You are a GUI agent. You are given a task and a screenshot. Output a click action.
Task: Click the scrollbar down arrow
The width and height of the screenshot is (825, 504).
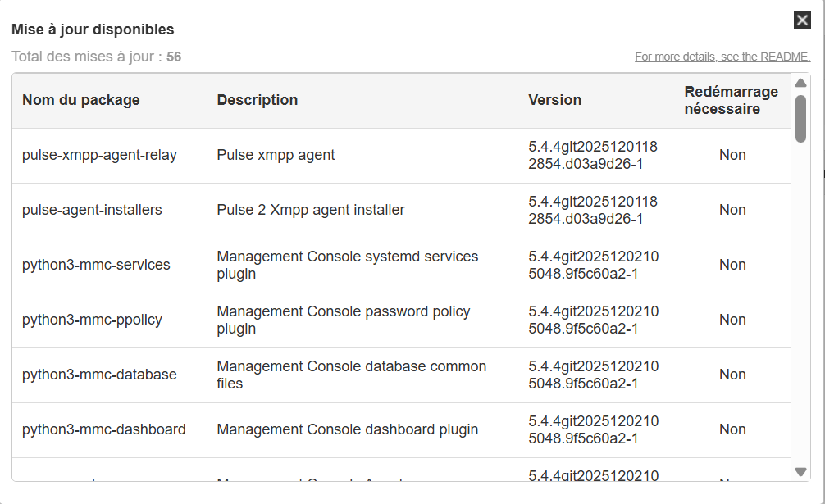(x=800, y=471)
